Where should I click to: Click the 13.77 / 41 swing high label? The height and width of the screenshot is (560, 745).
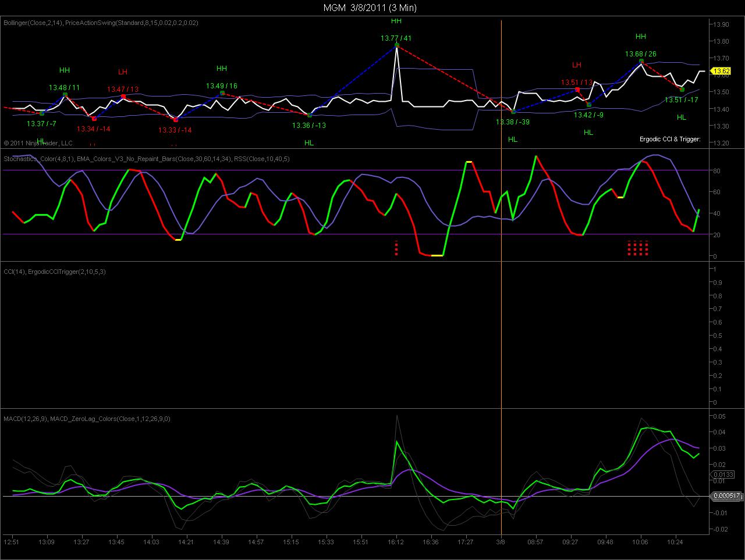coord(396,38)
